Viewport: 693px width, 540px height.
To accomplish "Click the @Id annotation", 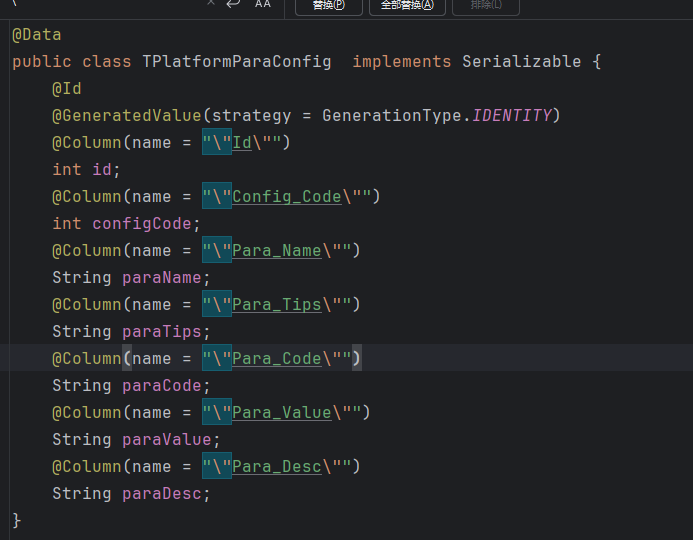I will click(x=67, y=89).
